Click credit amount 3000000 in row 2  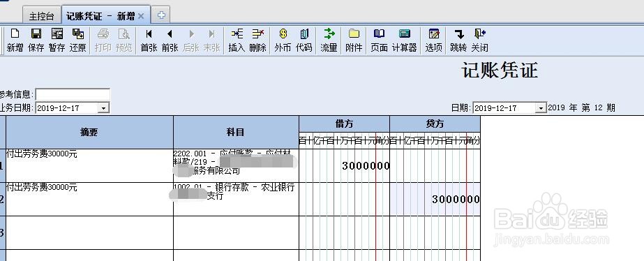coord(456,200)
